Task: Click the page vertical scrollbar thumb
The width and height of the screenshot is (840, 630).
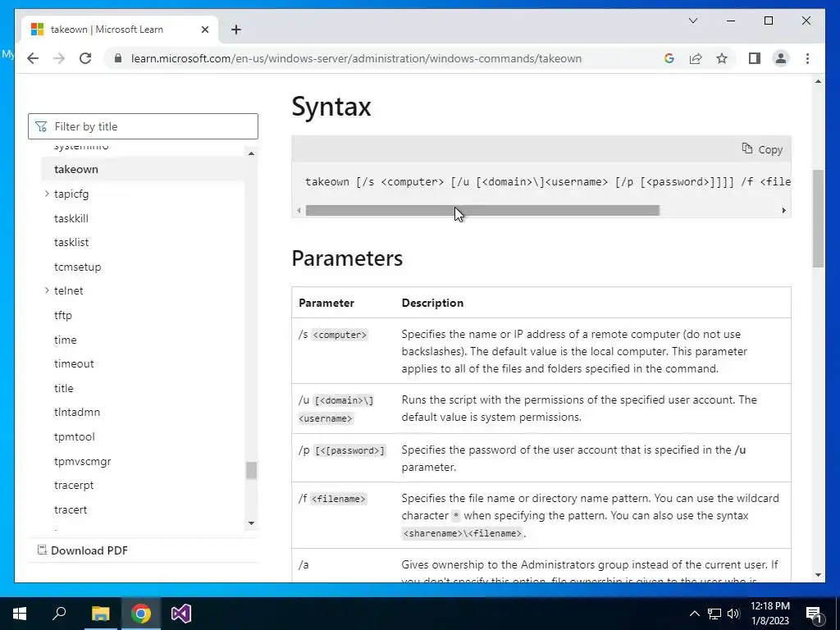Action: (x=818, y=218)
